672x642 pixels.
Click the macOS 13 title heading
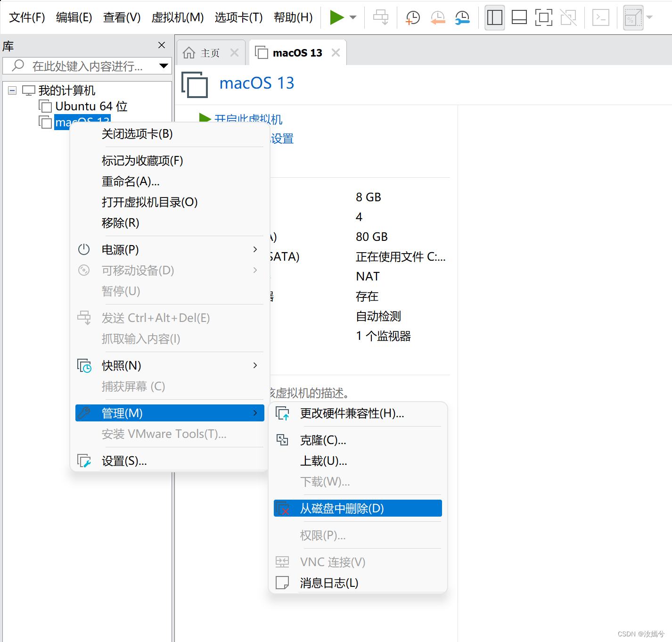point(257,83)
